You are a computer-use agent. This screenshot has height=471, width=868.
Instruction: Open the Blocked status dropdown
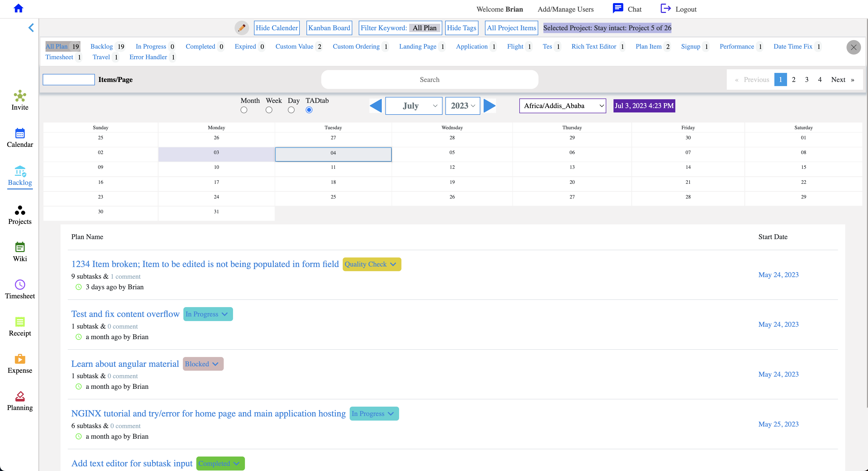pos(203,364)
